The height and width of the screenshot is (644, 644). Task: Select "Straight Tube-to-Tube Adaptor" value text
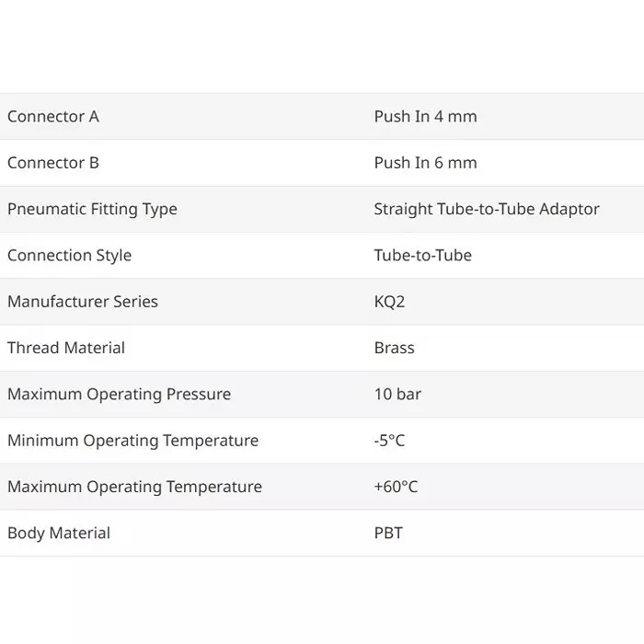(x=486, y=209)
